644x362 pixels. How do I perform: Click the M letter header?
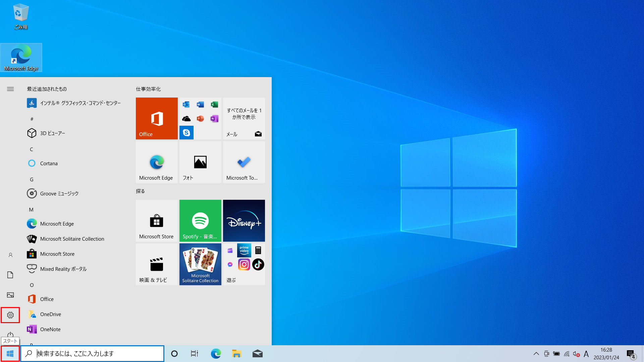(x=31, y=209)
